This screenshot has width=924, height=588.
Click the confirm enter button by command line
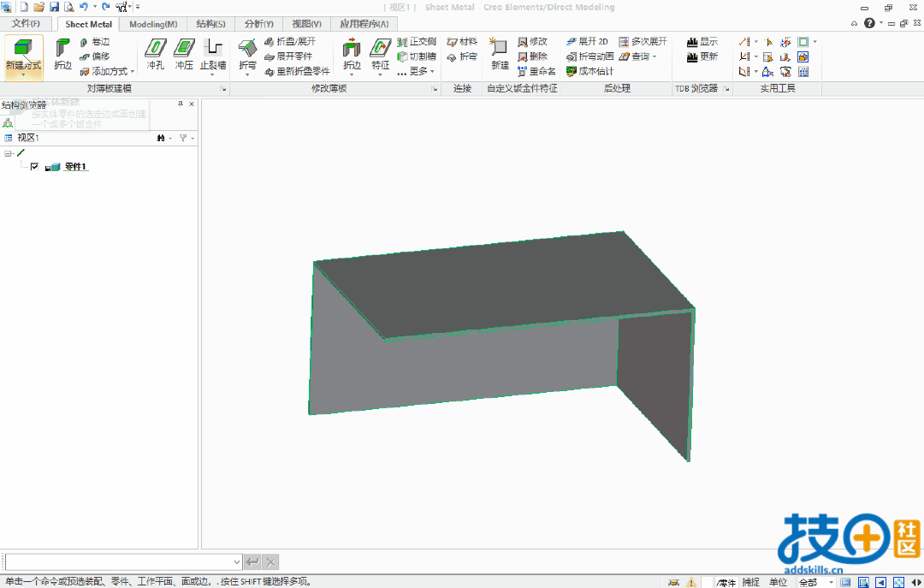[x=252, y=562]
